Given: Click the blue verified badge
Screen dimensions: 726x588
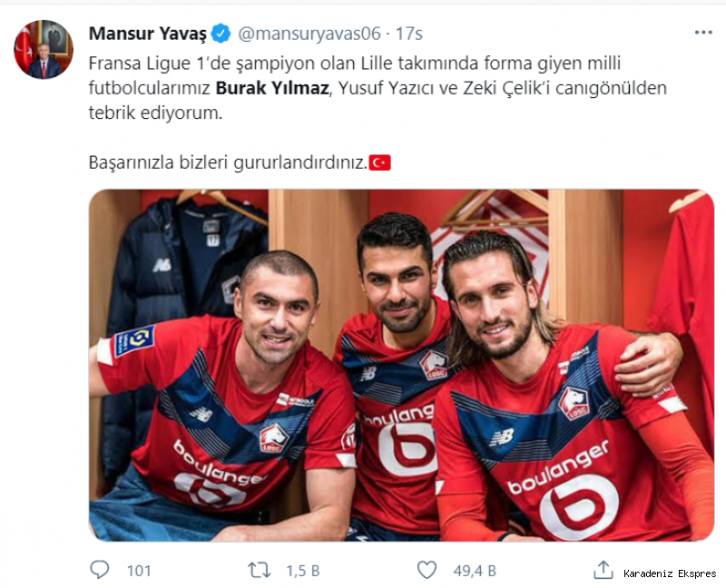Looking at the screenshot, I should pos(221,34).
